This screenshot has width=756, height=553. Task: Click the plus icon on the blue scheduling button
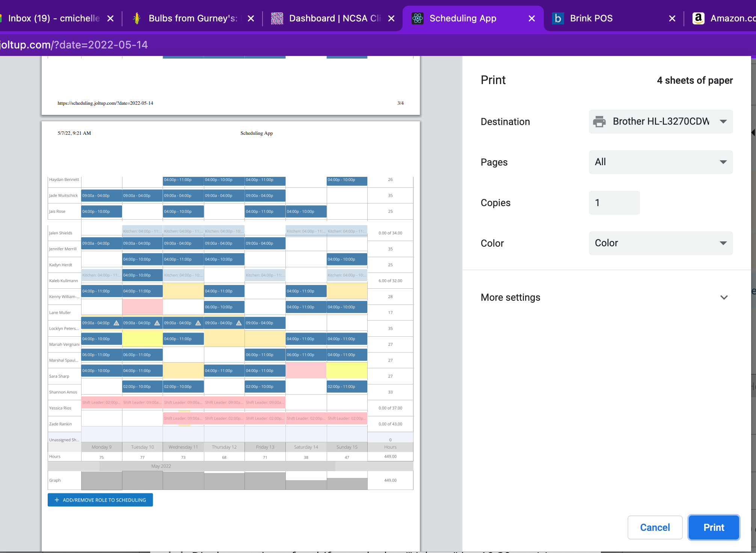tap(57, 500)
